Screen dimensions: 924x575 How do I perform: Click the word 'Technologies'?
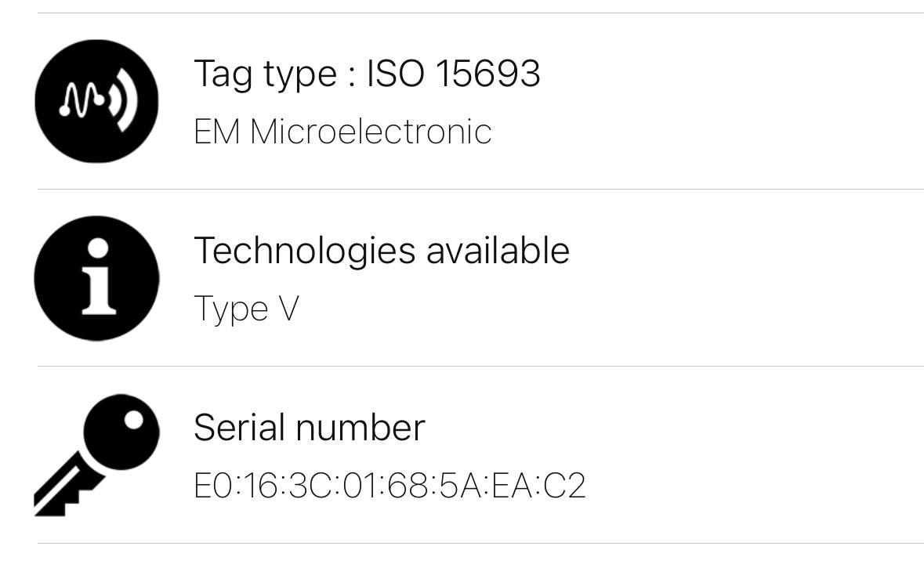[x=304, y=251]
